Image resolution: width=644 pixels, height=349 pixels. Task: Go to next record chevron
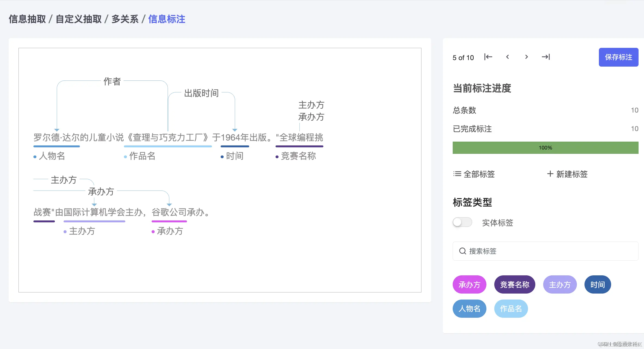526,57
